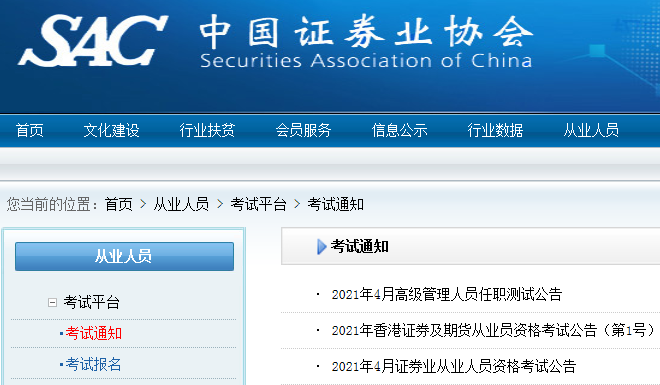Go to 信息公示 in the nav bar
The image size is (660, 385).
tap(399, 130)
